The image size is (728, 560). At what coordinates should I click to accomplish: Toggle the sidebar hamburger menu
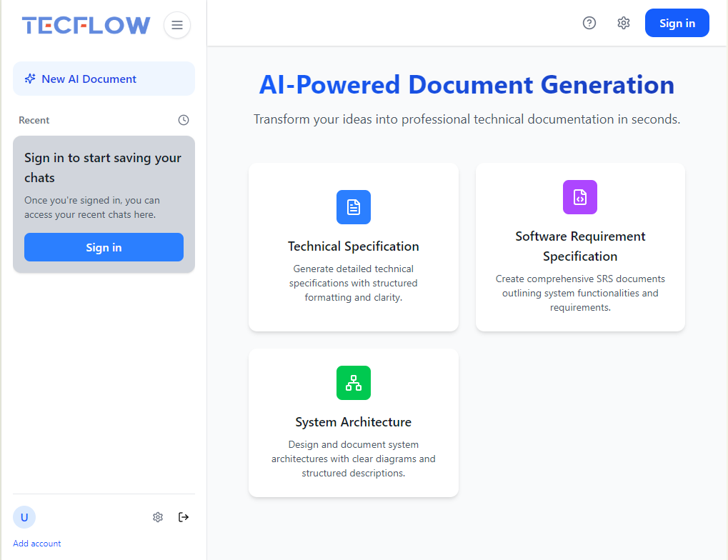[x=177, y=26]
